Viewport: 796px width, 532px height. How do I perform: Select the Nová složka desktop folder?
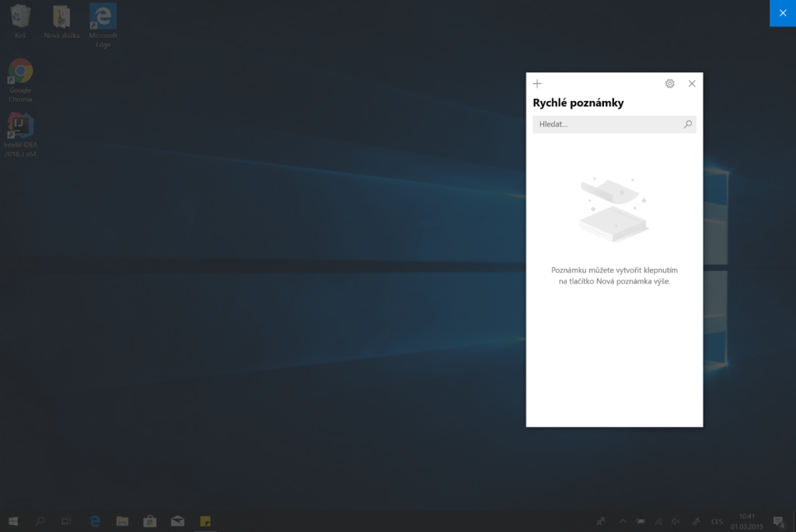point(61,19)
